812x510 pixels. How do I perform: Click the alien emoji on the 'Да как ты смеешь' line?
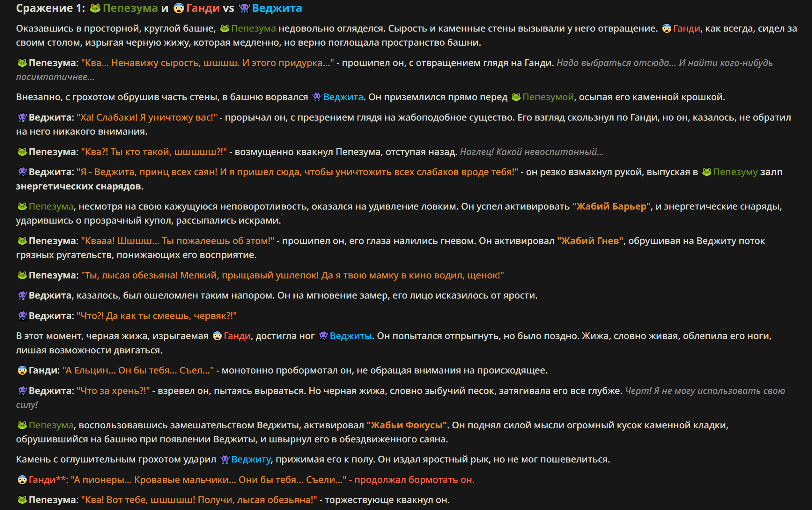point(22,316)
